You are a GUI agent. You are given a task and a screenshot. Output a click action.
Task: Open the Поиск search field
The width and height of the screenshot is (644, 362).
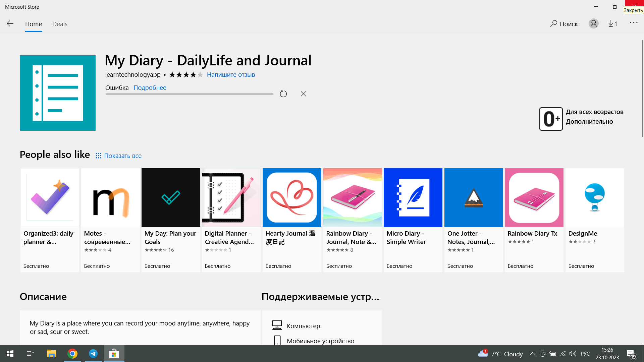pyautogui.click(x=564, y=24)
